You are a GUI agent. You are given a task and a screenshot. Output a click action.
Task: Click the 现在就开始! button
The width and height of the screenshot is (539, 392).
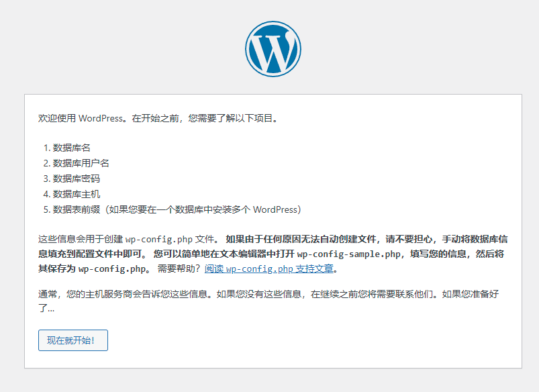(x=72, y=340)
